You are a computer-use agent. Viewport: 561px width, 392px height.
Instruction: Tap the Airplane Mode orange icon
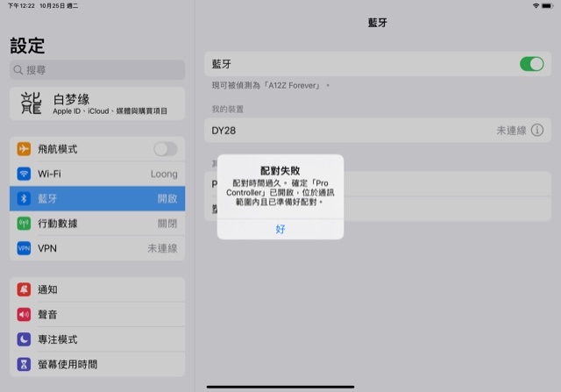(24, 149)
